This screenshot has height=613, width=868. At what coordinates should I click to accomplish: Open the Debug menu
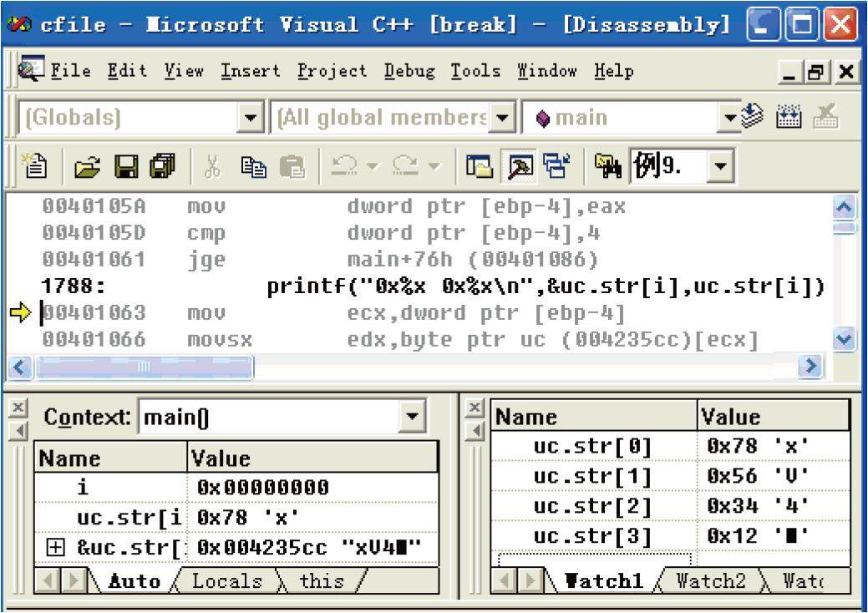(x=409, y=71)
